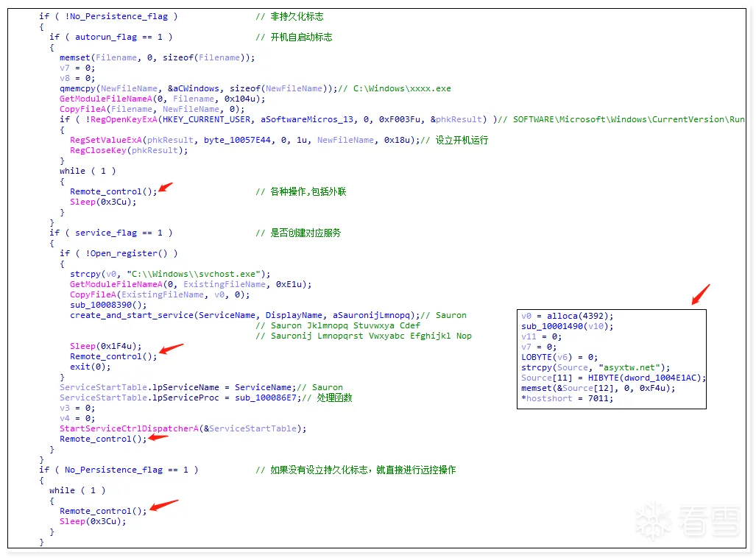
Task: Click the "if ( autorun_flag == 1 )" line
Action: tap(111, 37)
